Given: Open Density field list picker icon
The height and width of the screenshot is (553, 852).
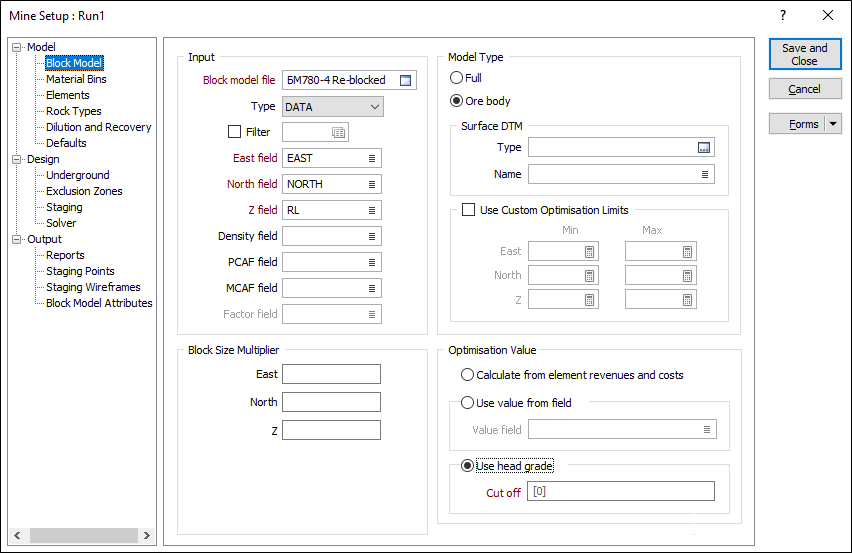Looking at the screenshot, I should click(372, 236).
